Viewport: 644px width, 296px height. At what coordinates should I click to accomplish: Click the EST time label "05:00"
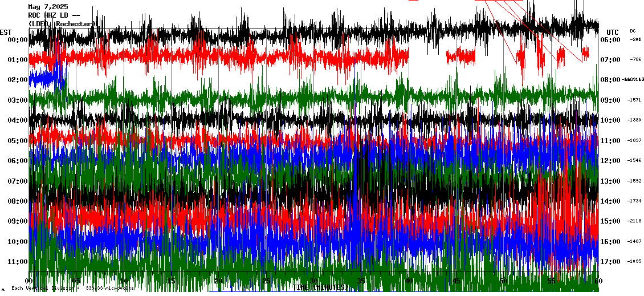click(x=17, y=141)
